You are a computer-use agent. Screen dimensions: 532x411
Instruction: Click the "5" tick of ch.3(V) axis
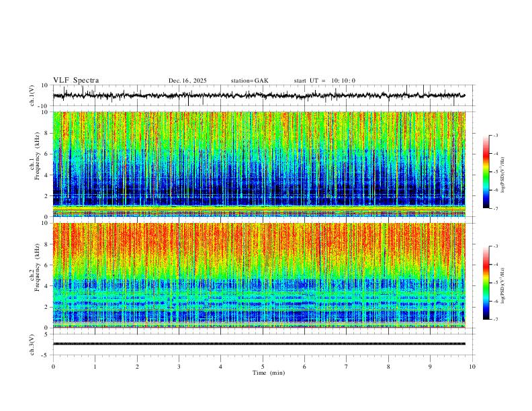click(x=47, y=334)
